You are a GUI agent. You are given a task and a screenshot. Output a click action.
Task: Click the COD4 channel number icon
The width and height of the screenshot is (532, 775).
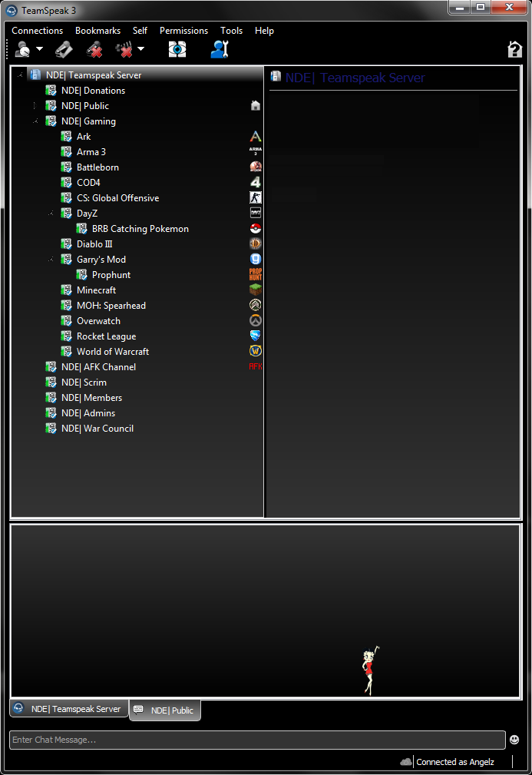pyautogui.click(x=256, y=182)
